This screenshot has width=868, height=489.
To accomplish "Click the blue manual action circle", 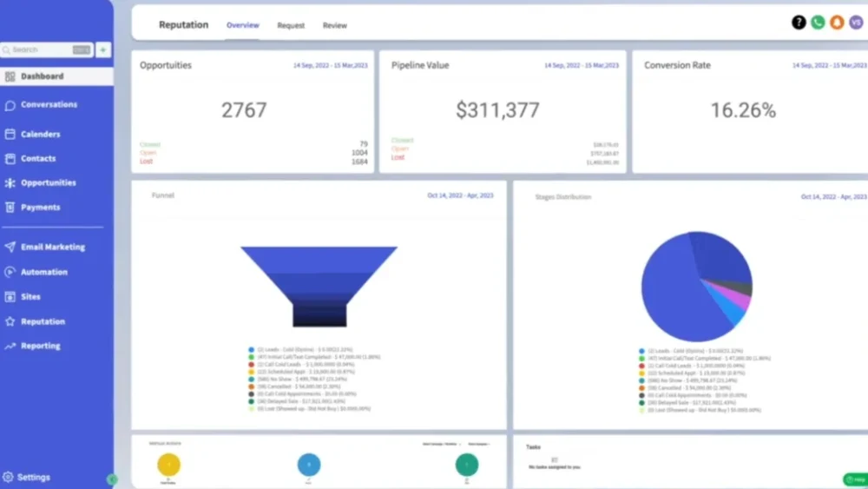I will point(309,465).
